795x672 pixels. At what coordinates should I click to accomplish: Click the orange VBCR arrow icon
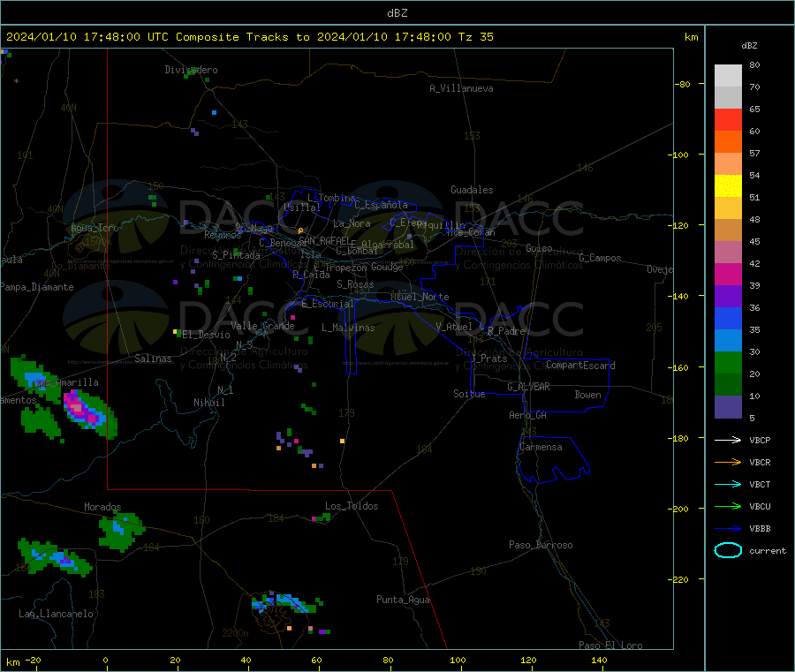(728, 462)
